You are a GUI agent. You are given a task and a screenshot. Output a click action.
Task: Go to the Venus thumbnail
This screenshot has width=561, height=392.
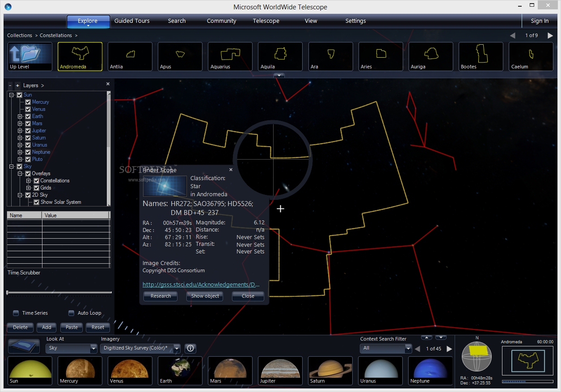pos(130,371)
